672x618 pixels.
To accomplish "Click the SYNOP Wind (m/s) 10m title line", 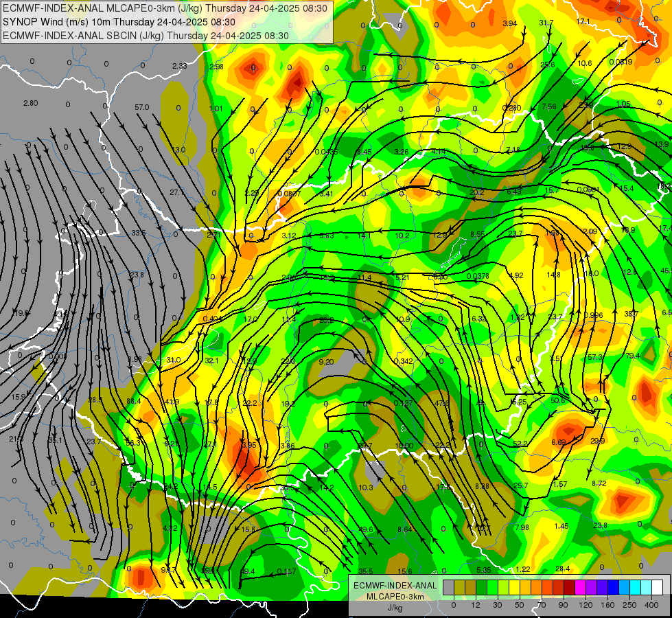I will coord(119,22).
